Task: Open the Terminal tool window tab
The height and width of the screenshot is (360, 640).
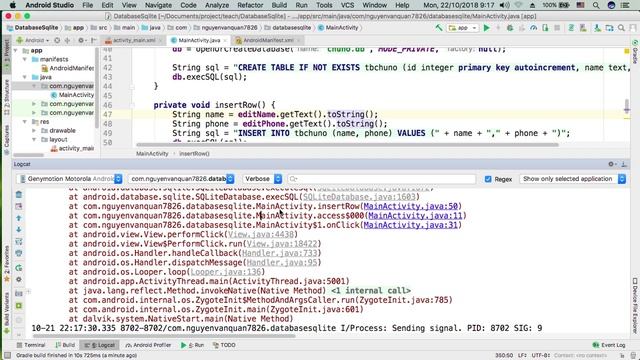Action: (31, 345)
